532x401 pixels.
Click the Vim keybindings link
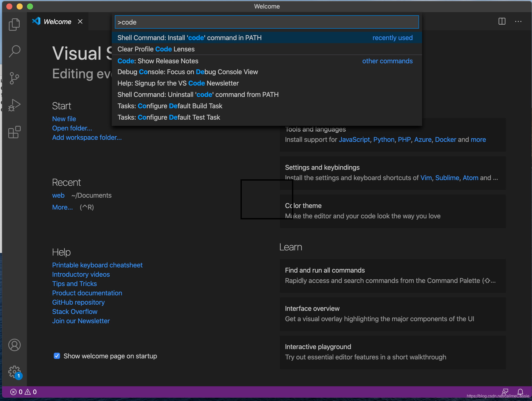click(426, 178)
